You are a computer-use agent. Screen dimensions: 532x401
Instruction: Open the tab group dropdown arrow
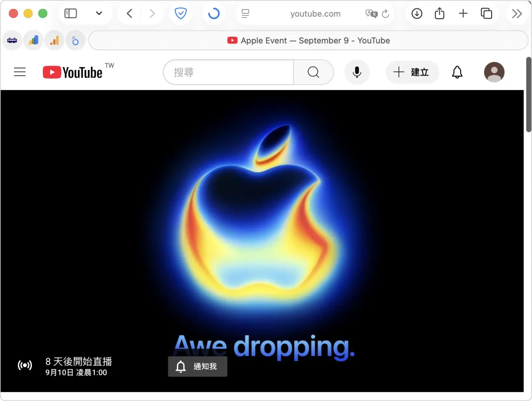pyautogui.click(x=99, y=13)
